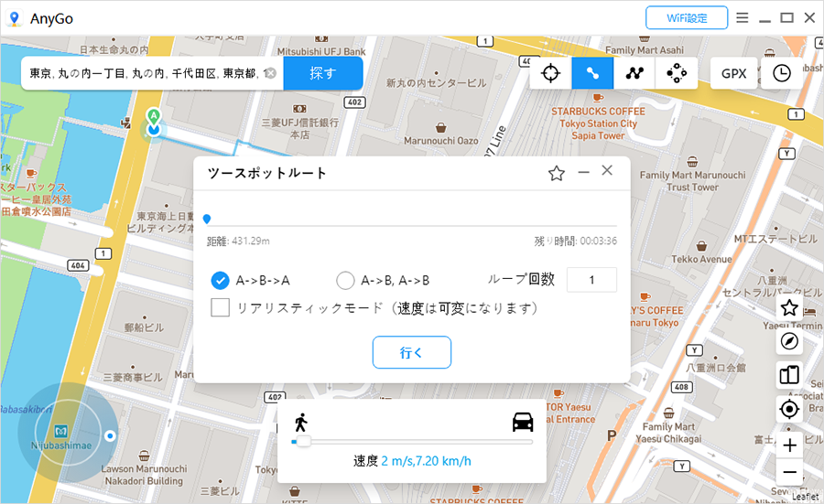The height and width of the screenshot is (504, 824).
Task: Zoom in the map with plus
Action: (788, 445)
